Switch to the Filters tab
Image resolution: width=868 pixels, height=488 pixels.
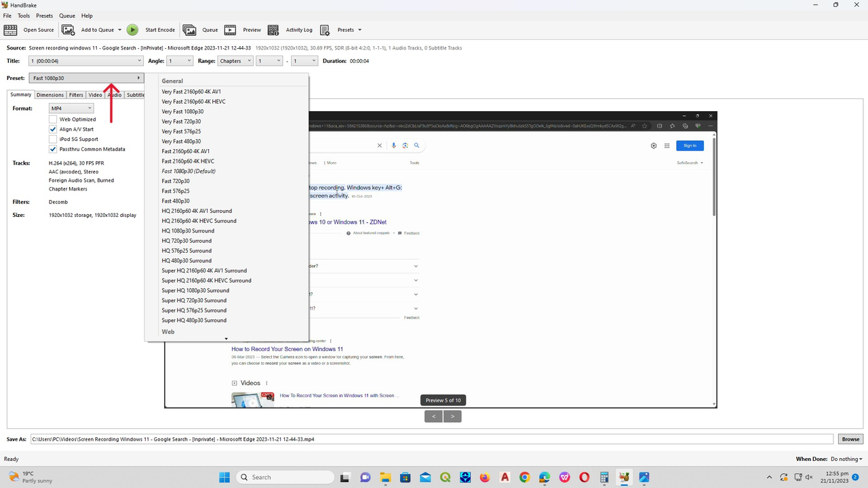(x=76, y=95)
